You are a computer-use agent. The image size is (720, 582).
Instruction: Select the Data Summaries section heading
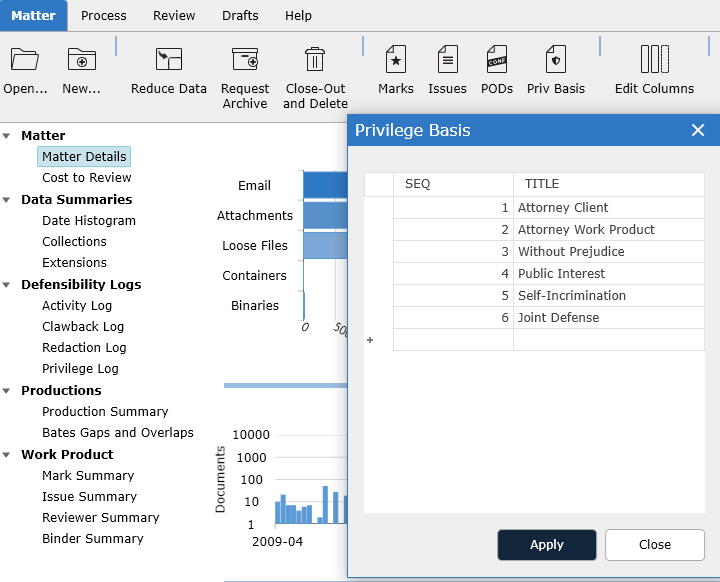tap(77, 199)
